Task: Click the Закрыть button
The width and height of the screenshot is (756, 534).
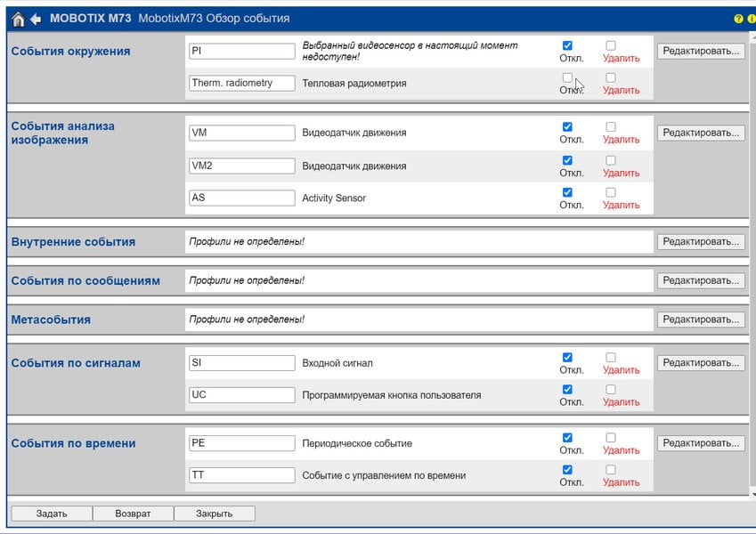Action: [214, 514]
